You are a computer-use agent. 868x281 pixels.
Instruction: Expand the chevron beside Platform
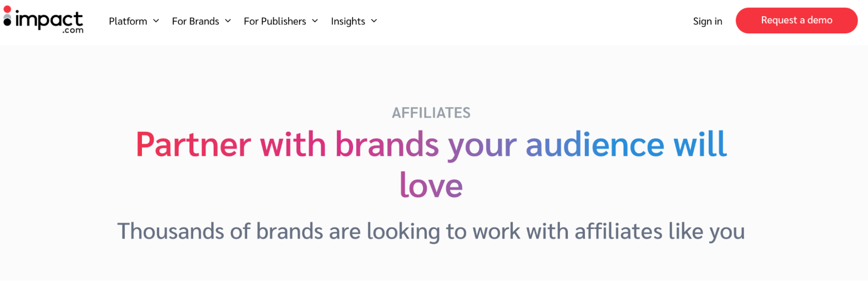pos(156,21)
